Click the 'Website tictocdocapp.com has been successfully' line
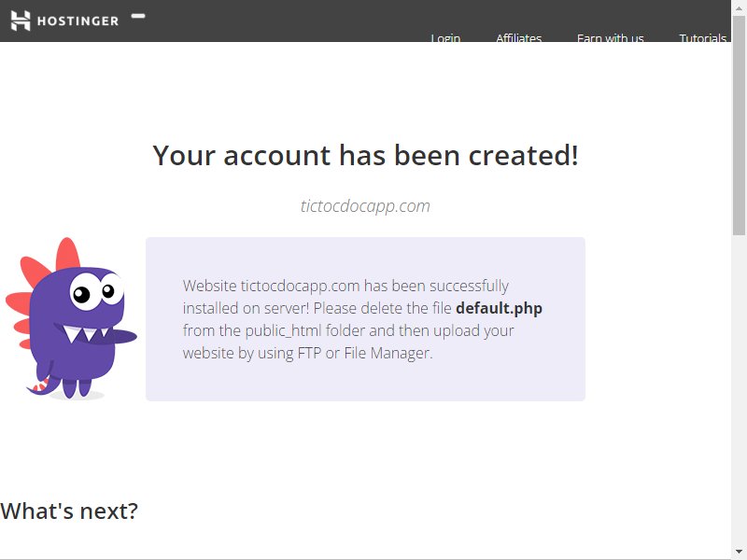 pyautogui.click(x=345, y=286)
